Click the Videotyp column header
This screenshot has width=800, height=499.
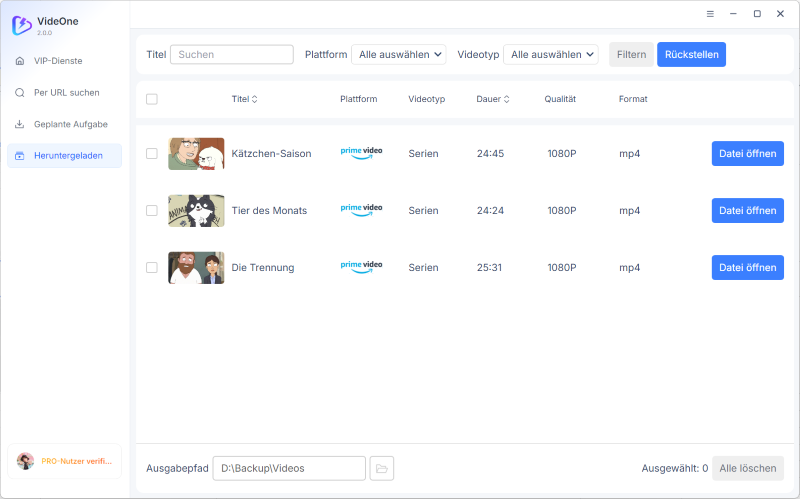click(x=427, y=99)
